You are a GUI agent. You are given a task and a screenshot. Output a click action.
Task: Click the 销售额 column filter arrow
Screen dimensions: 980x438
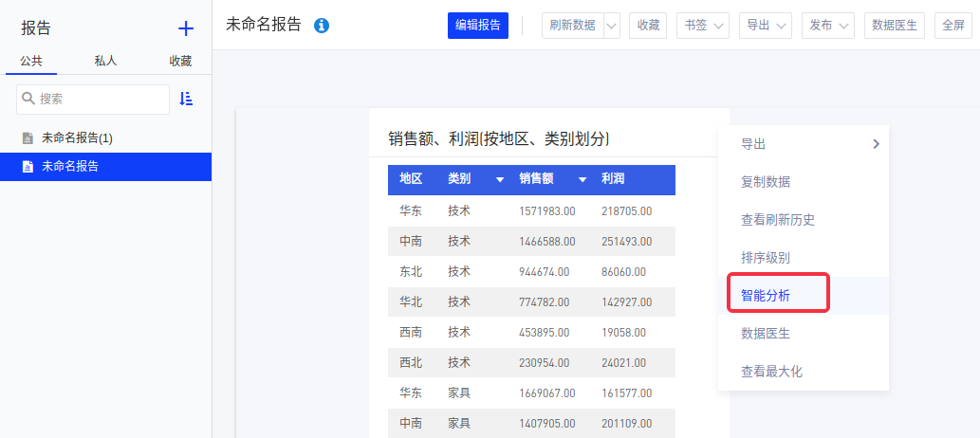[x=582, y=179]
